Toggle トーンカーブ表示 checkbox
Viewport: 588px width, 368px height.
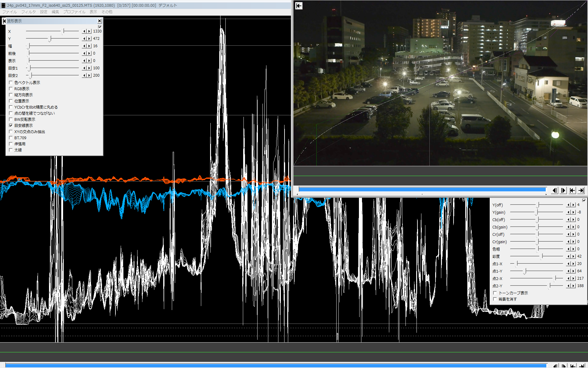(x=495, y=293)
